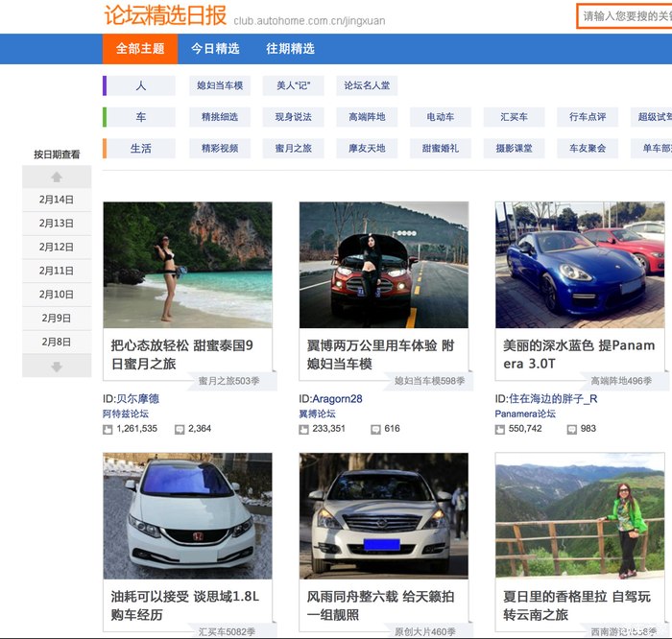The image size is (672, 639).
Task: Focus the keyword search input field
Action: (x=624, y=16)
